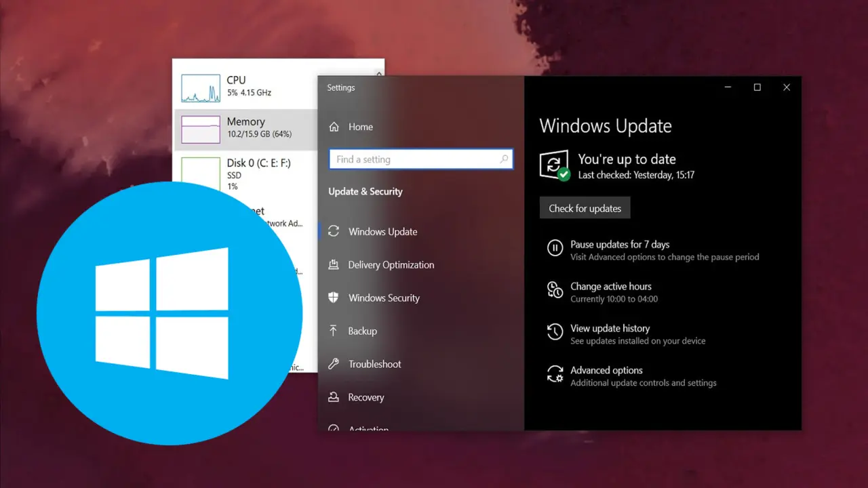The image size is (868, 488).
Task: Open Pause updates for 7 days
Action: (x=620, y=245)
